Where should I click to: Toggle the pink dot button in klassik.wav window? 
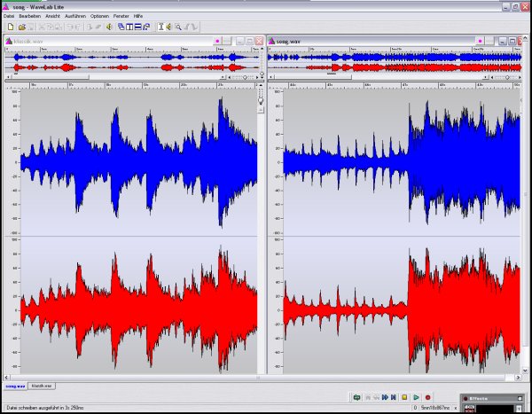[217, 41]
